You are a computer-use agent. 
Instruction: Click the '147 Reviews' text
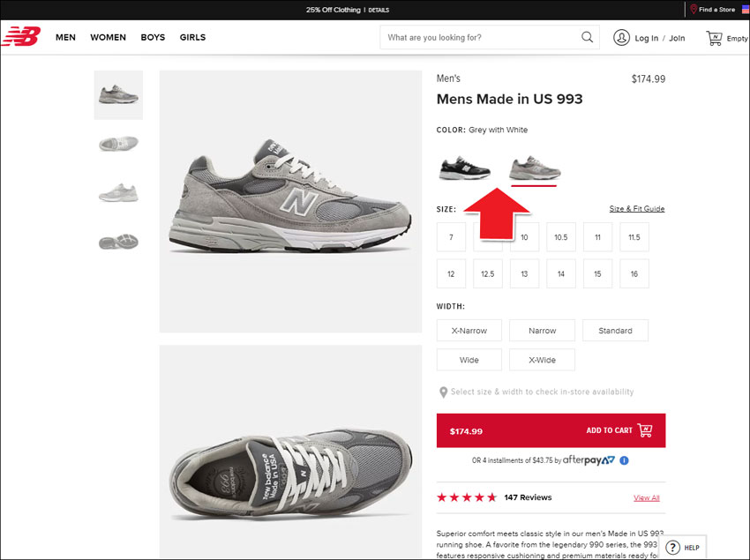point(528,497)
